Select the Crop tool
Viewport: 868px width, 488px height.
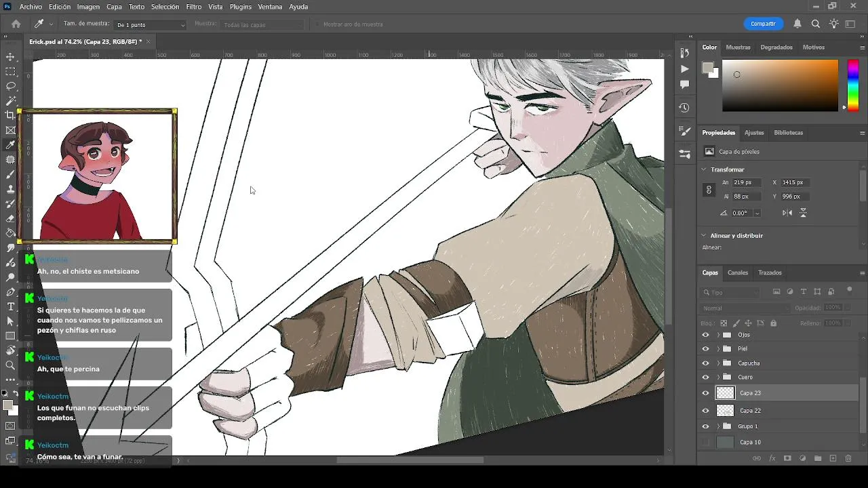click(10, 116)
